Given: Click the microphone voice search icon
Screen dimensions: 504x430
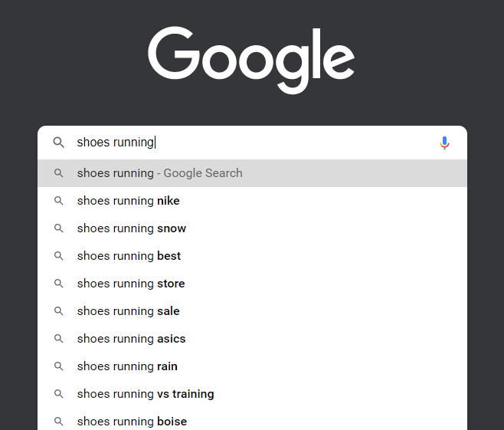Looking at the screenshot, I should click(x=444, y=143).
